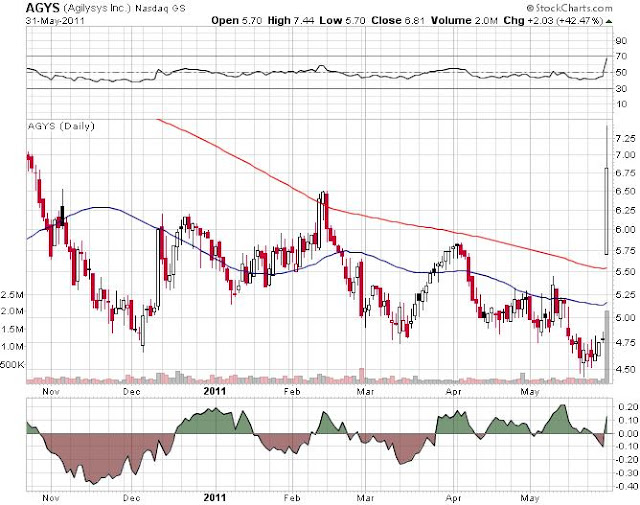Click the 1.0M volume axis label

click(13, 347)
